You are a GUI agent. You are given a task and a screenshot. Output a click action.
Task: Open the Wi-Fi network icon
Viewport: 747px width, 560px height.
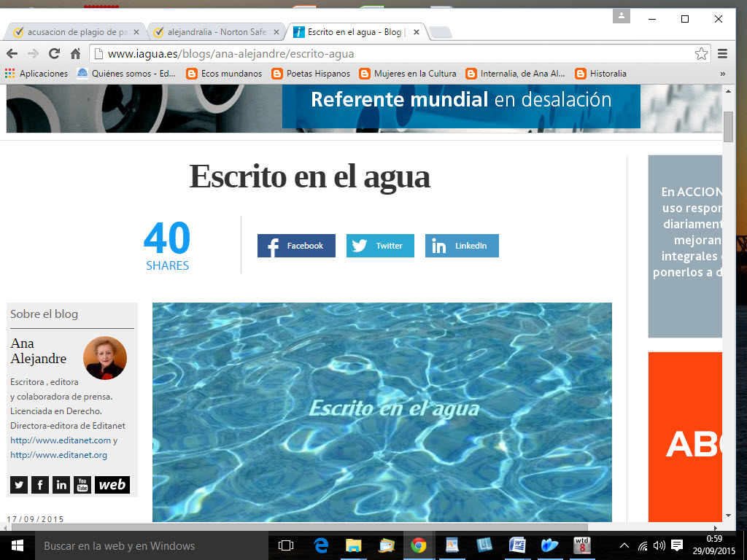tap(643, 545)
